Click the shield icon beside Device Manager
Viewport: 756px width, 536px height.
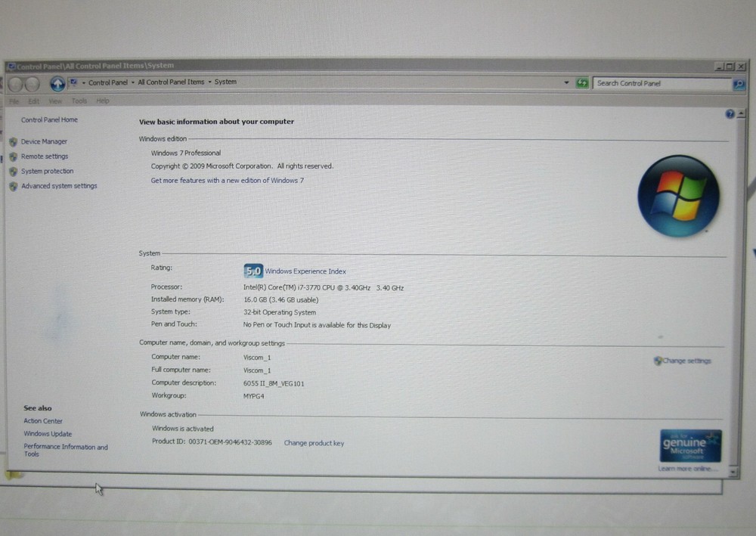click(11, 141)
